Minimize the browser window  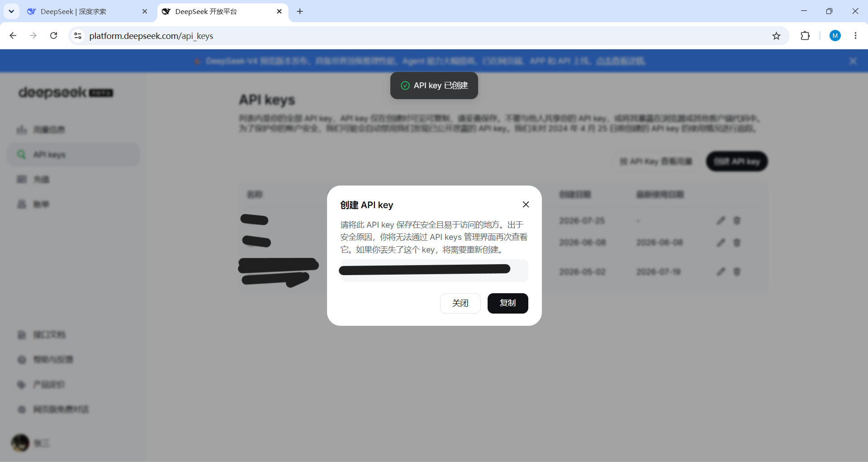point(804,11)
